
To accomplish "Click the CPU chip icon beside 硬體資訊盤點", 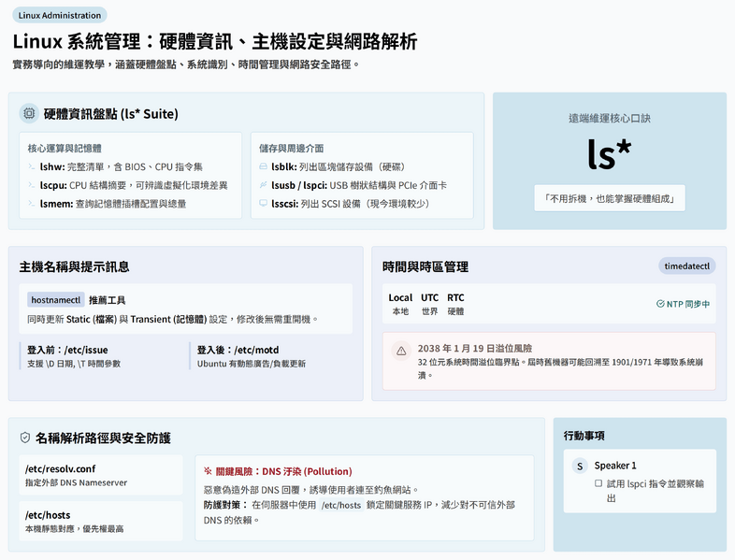I will [29, 113].
